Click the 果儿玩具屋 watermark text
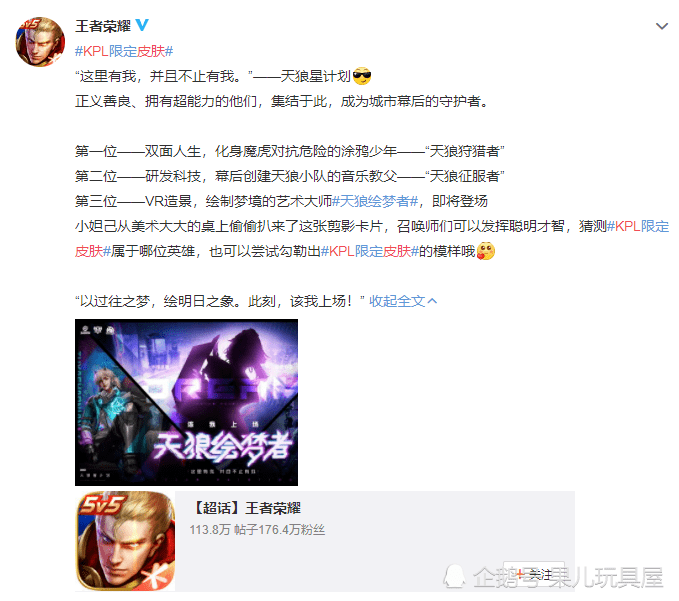Screen dimensions: 679x601 (606, 577)
